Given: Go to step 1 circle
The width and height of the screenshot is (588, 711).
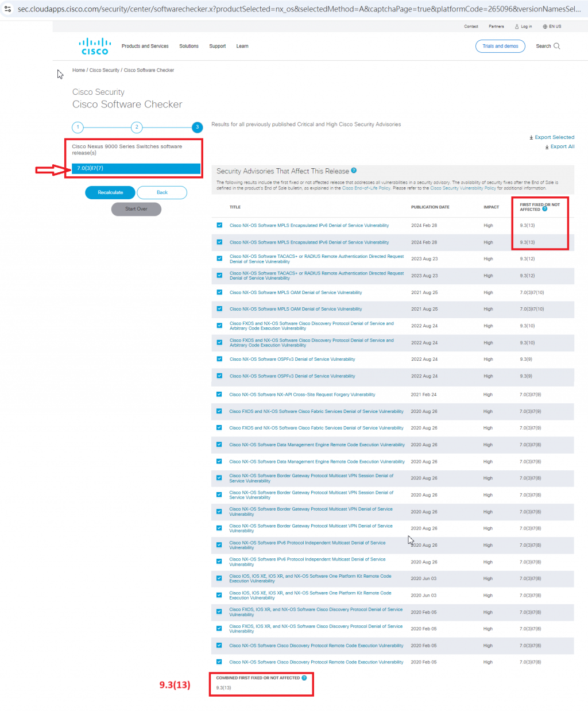Looking at the screenshot, I should (x=78, y=127).
